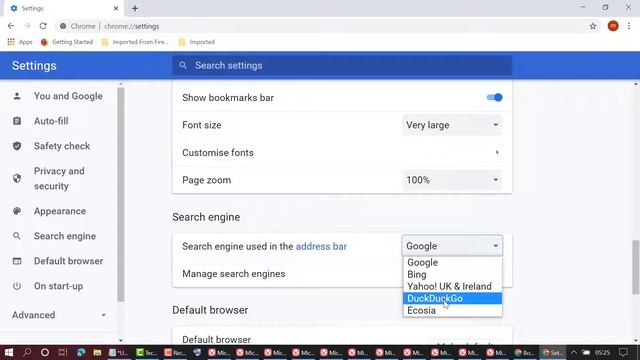640x360 pixels.
Task: Click the forward navigation arrow
Action: pos(27,26)
